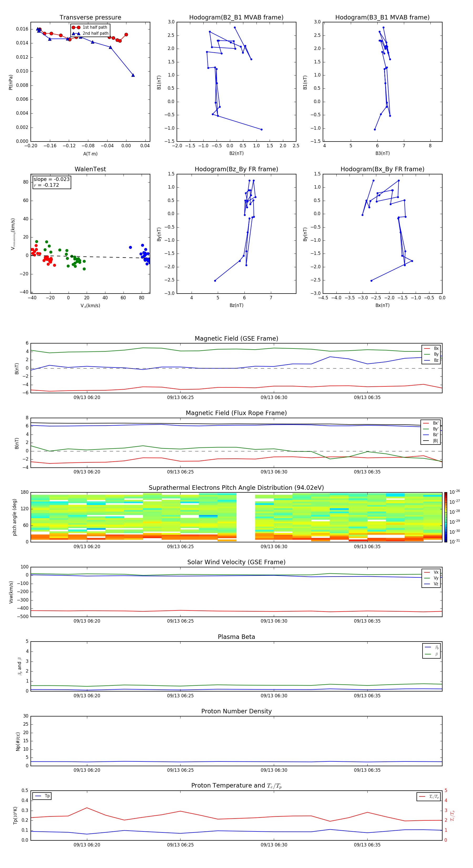Screen dimensions: 473x868
Task: Click 'Vx' in the velocity legend
Action: pyautogui.click(x=431, y=572)
